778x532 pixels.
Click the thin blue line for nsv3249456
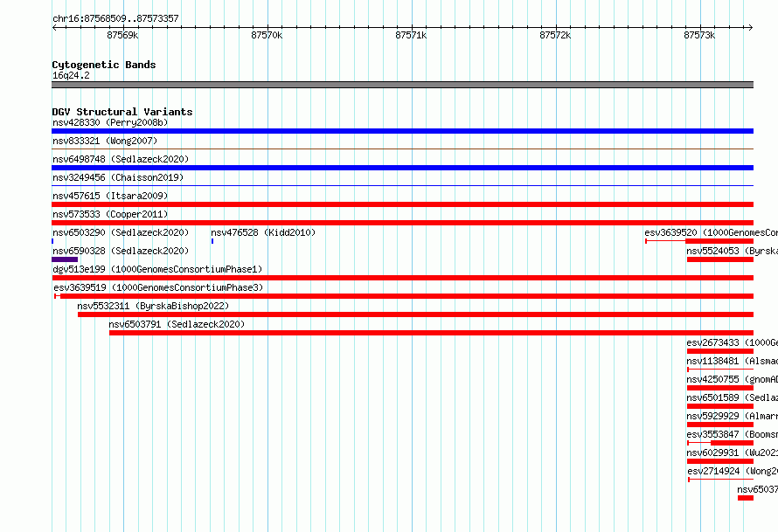(x=402, y=185)
